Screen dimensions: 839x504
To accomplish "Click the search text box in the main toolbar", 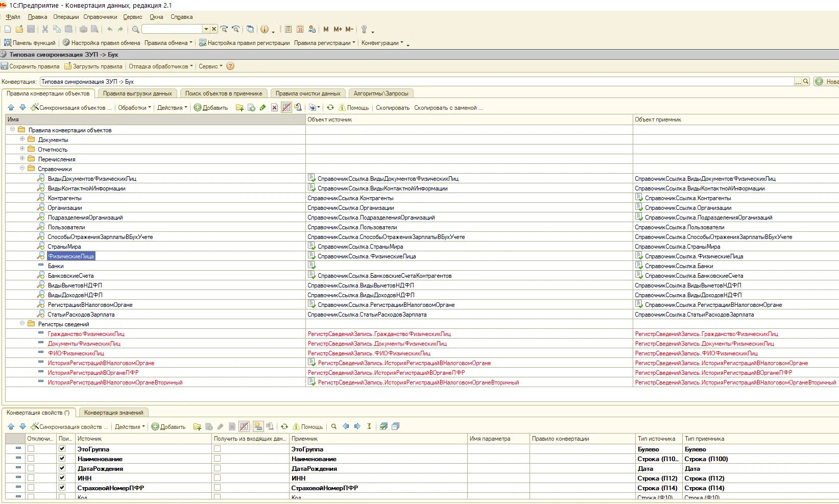I will click(x=172, y=29).
